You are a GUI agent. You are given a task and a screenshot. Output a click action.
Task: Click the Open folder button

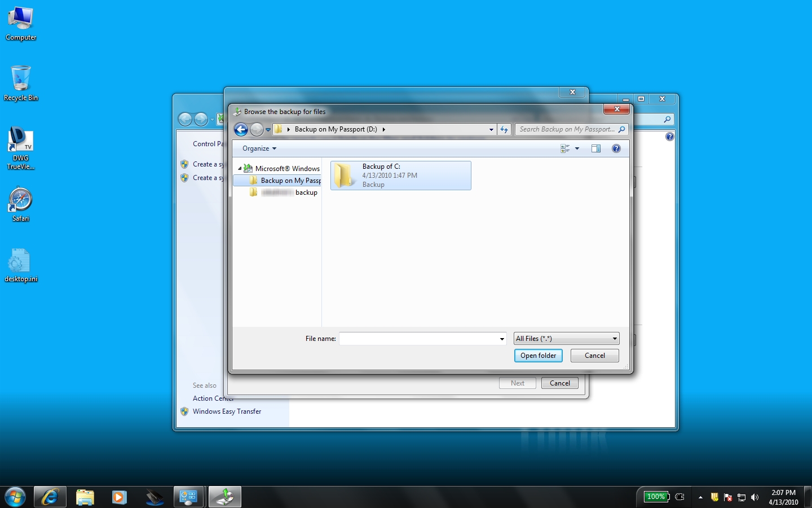(538, 356)
